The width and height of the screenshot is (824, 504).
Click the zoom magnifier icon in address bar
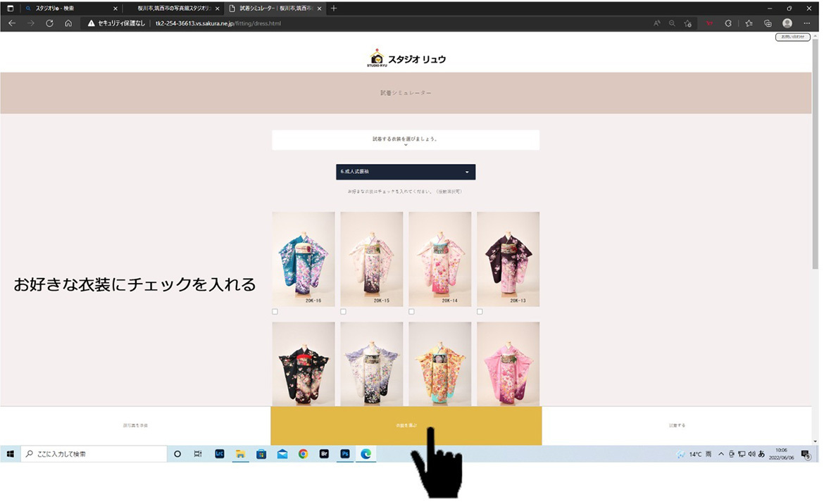[x=672, y=23]
